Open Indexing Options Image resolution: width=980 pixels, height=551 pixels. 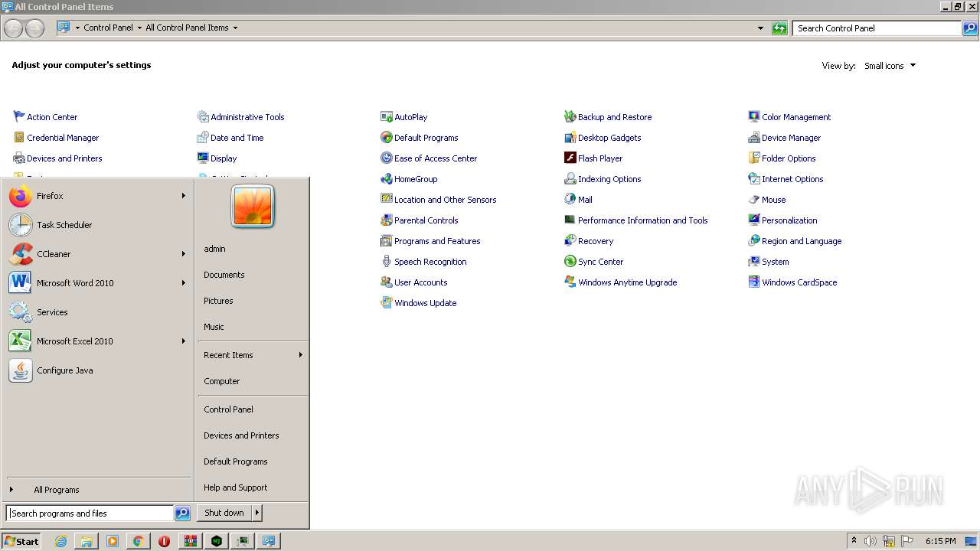tap(603, 179)
